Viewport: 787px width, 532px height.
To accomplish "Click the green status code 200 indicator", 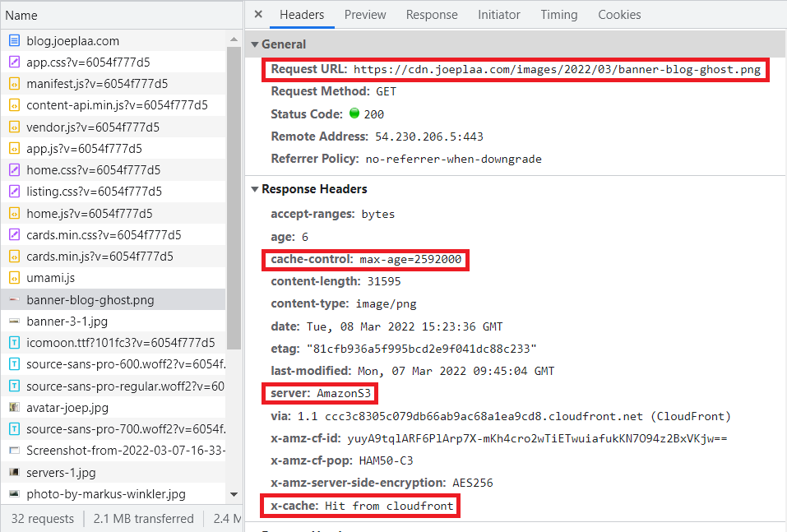I will click(354, 113).
